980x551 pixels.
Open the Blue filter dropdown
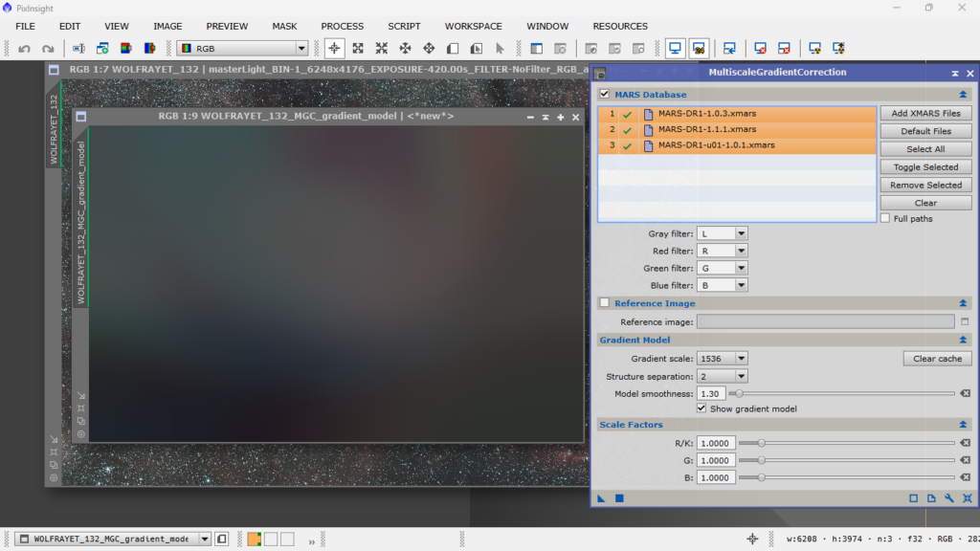722,285
